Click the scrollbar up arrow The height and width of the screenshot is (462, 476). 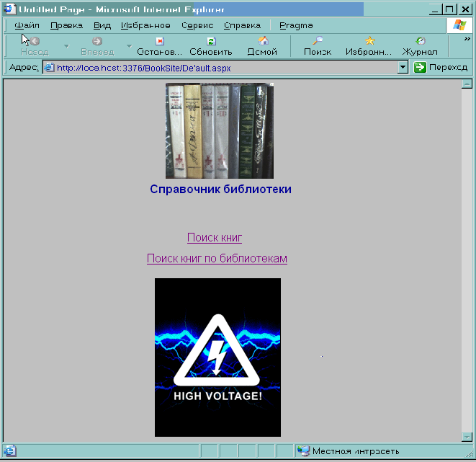tap(467, 84)
